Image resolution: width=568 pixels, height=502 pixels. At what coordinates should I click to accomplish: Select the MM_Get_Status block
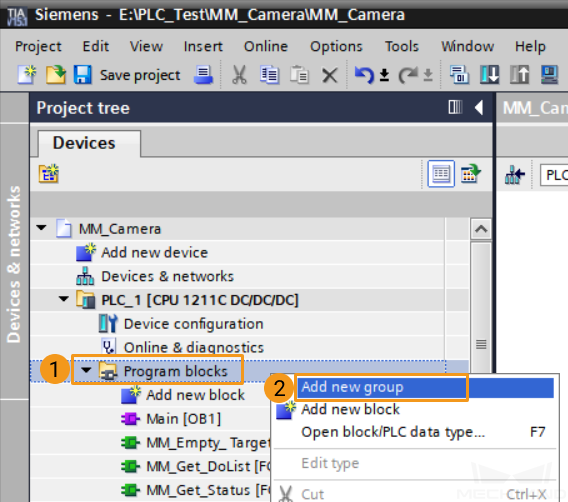click(x=208, y=490)
